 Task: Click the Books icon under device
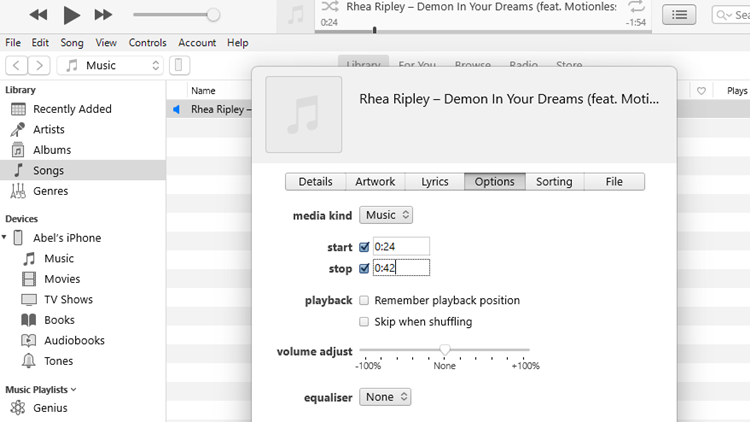[29, 320]
